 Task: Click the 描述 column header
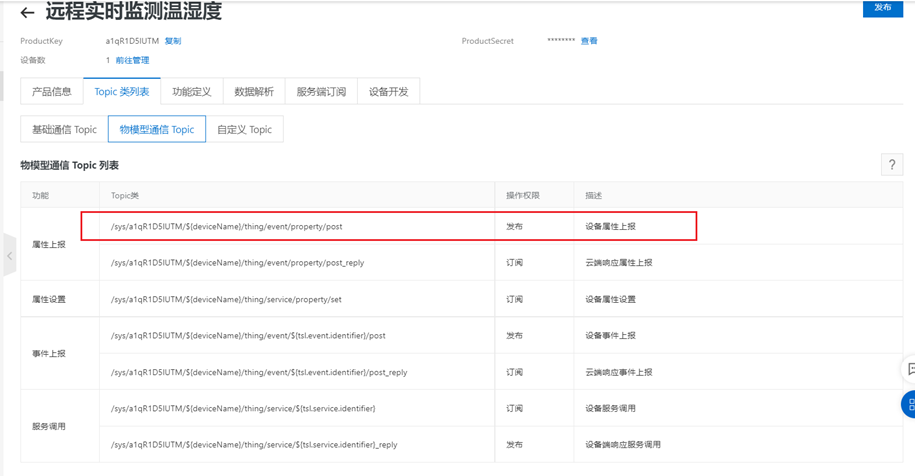593,195
